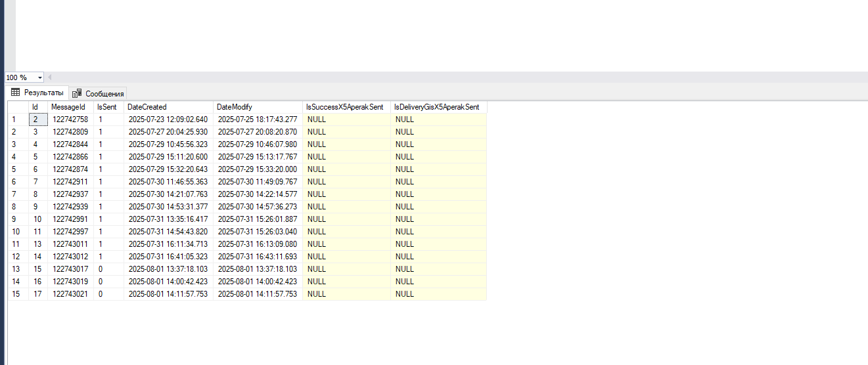Image resolution: width=868 pixels, height=365 pixels.
Task: Click MessageId cell 122742991
Action: pyautogui.click(x=71, y=219)
